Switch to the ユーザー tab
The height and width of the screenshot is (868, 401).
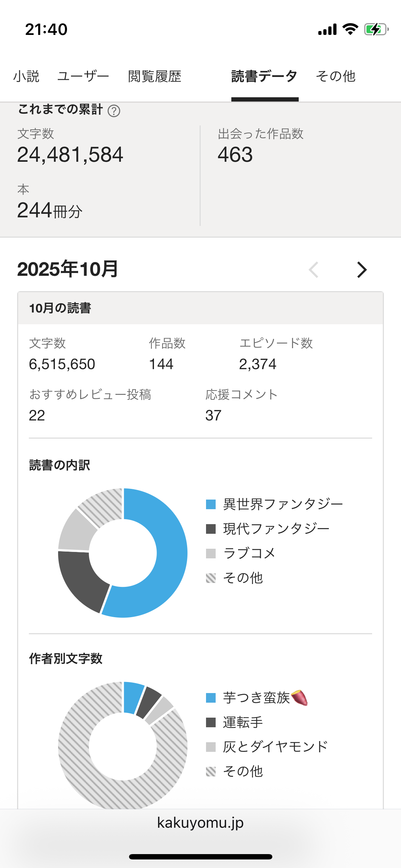tap(83, 76)
